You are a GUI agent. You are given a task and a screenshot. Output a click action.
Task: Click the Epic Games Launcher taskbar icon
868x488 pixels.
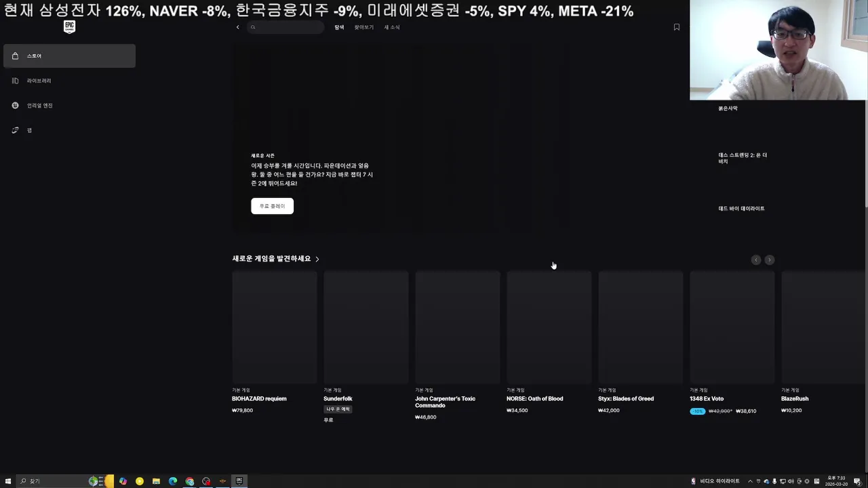(x=239, y=481)
